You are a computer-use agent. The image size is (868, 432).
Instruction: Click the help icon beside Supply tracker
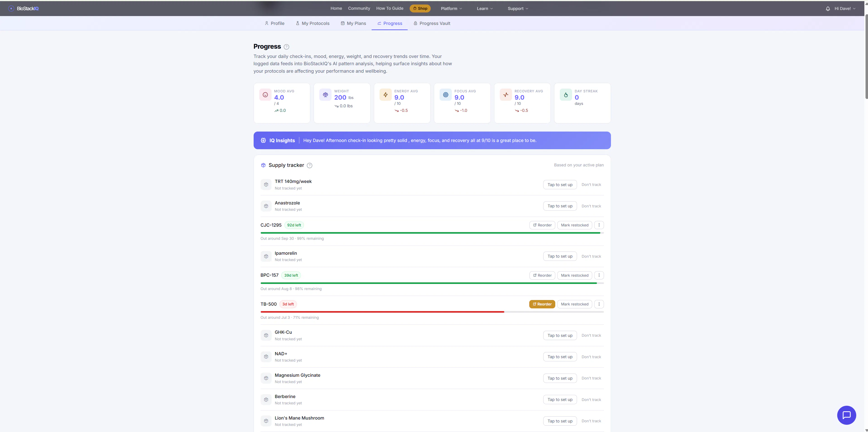tap(310, 166)
